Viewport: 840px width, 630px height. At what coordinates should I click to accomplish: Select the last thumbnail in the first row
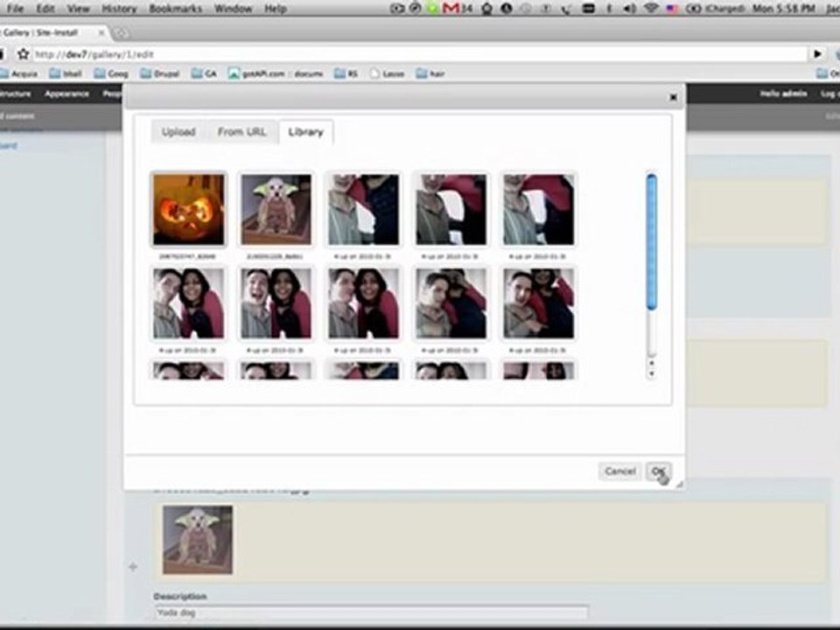tap(538, 209)
